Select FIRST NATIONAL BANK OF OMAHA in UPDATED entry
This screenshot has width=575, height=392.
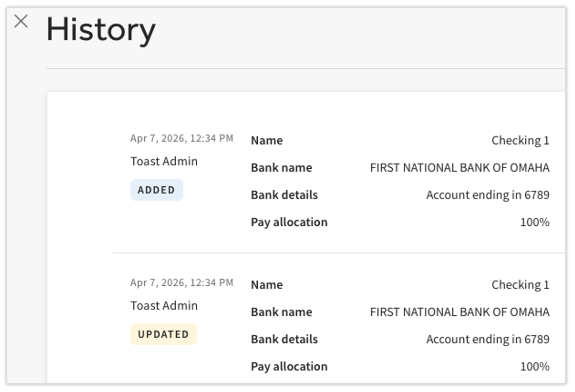[x=459, y=313]
